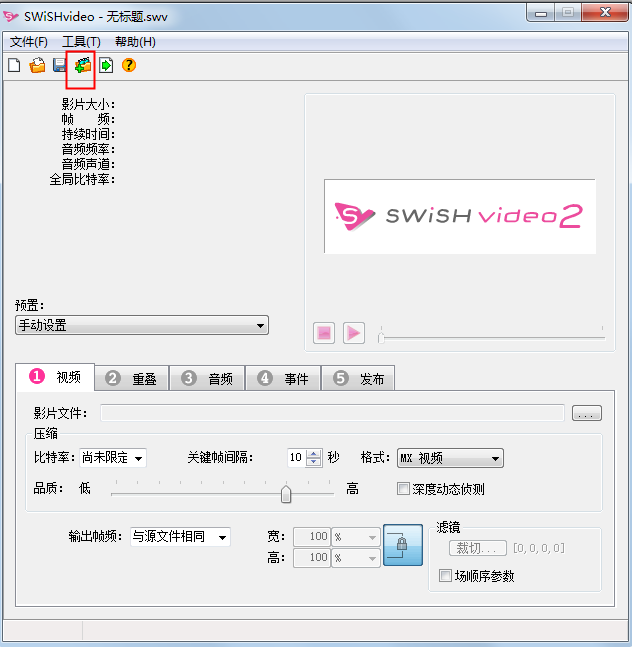The width and height of the screenshot is (632, 647).
Task: Open the 工具(T) menu
Action: click(81, 42)
